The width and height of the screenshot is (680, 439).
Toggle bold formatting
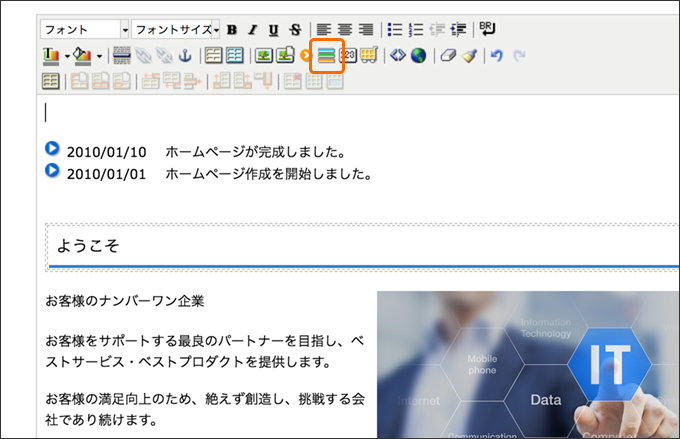[232, 29]
